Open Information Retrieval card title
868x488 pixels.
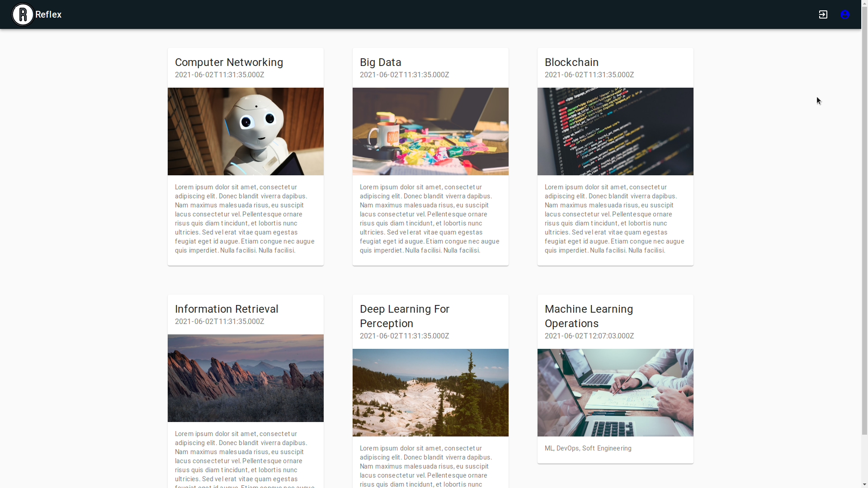[226, 309]
